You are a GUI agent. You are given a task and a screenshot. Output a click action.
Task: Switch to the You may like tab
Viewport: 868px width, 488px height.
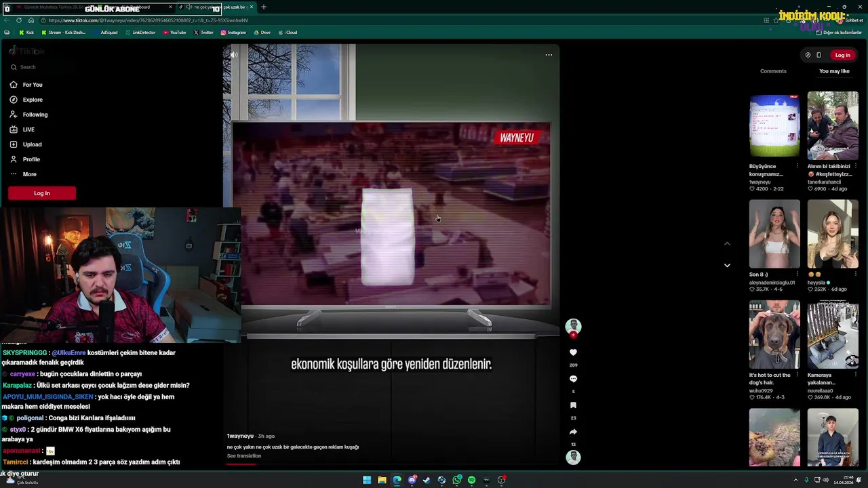click(834, 71)
